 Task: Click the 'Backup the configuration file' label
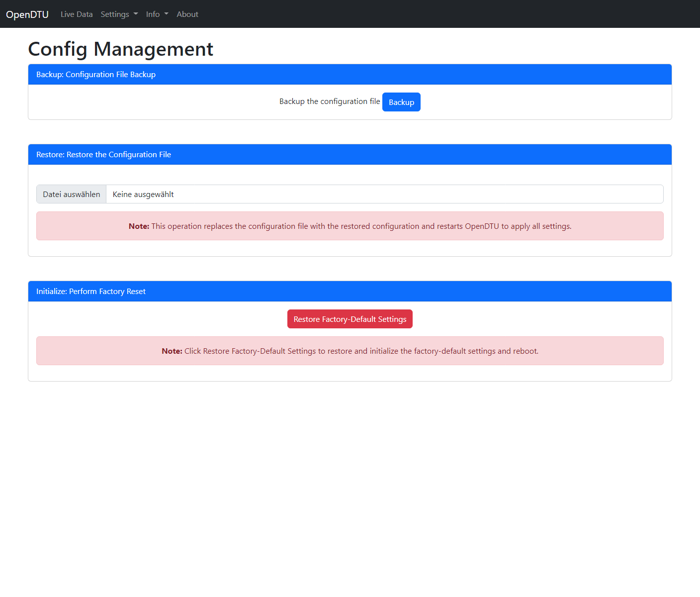pos(329,101)
